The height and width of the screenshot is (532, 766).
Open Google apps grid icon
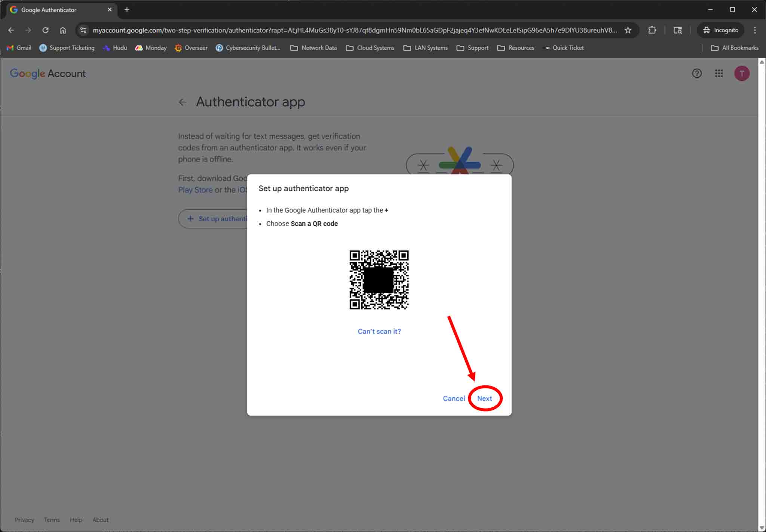718,73
